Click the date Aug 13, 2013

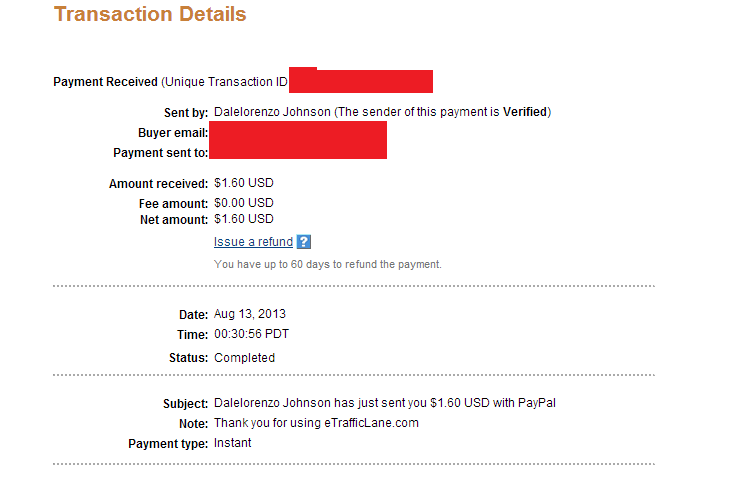(250, 314)
